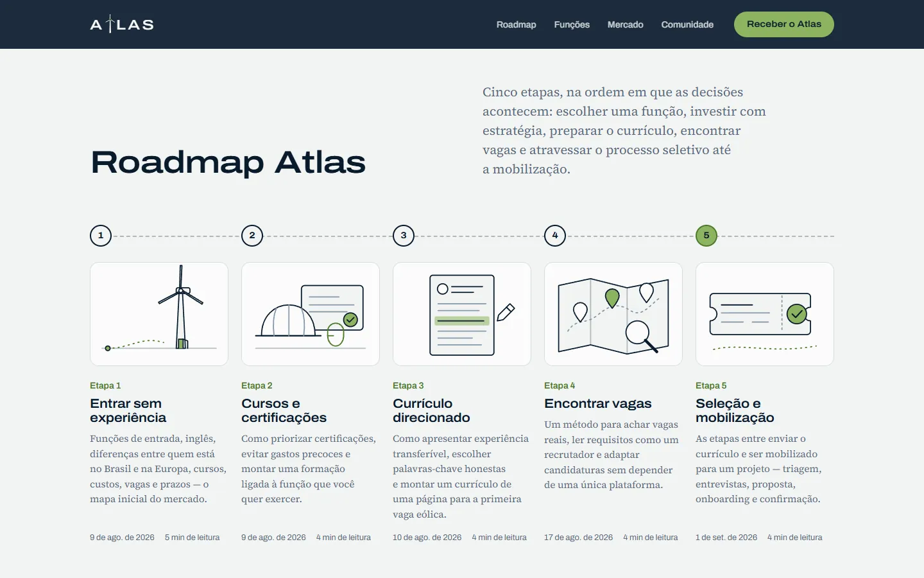Click the green checkmark badge on the certificate
Screen dimensions: 924x578
tap(350, 319)
